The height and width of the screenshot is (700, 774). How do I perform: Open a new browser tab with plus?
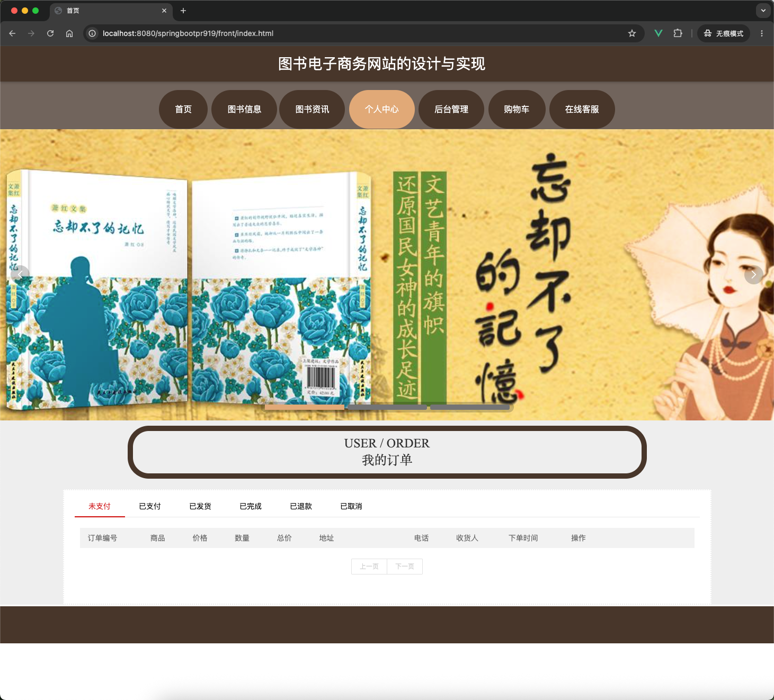click(x=183, y=11)
